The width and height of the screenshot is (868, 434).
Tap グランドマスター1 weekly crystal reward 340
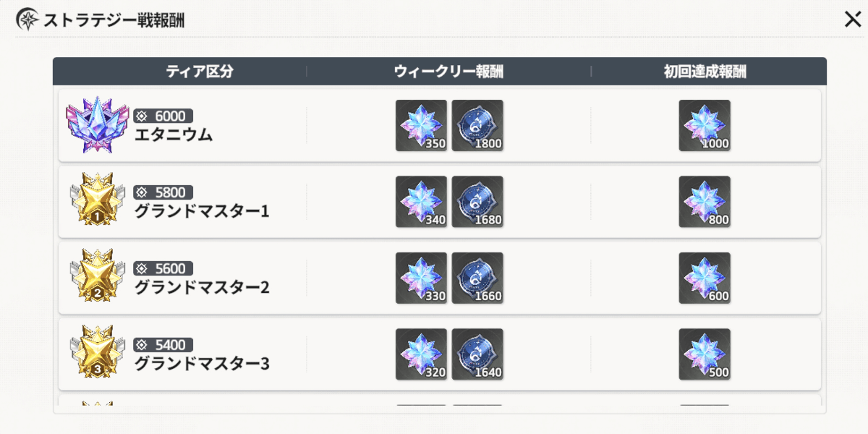[421, 202]
